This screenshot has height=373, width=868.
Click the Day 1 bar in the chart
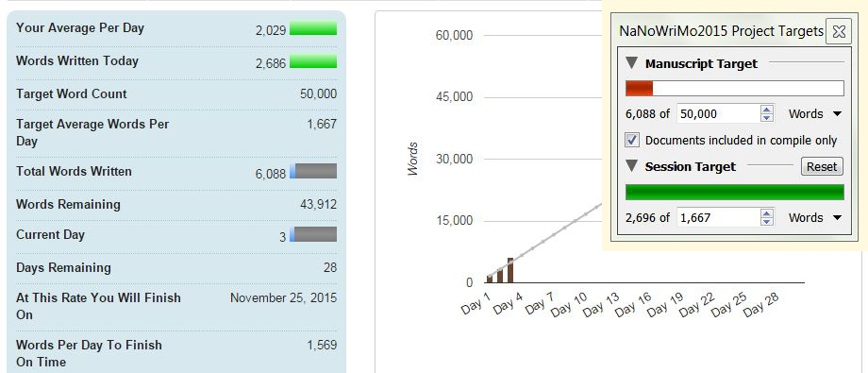coord(490,279)
